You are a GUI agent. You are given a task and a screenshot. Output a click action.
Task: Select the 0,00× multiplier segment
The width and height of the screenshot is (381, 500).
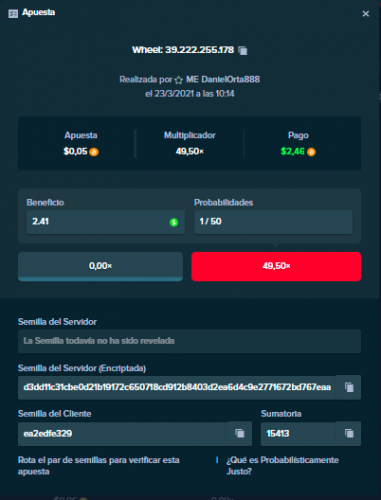pos(100,266)
